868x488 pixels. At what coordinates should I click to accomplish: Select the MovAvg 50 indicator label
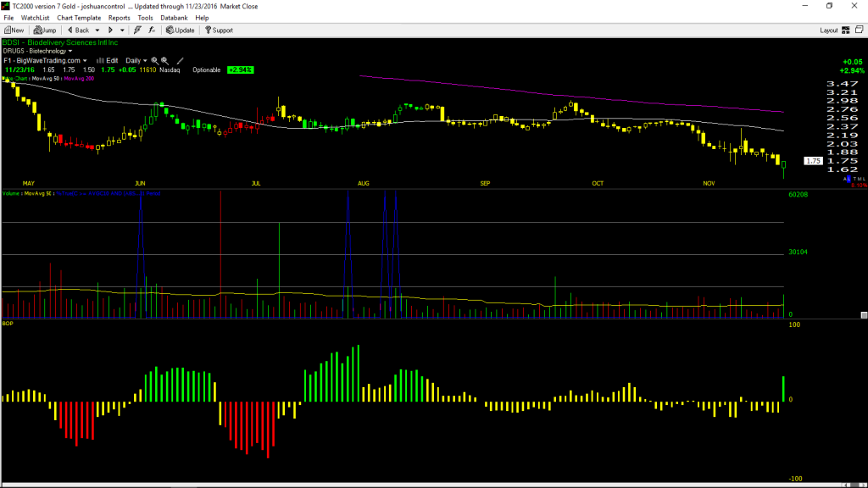click(x=46, y=79)
